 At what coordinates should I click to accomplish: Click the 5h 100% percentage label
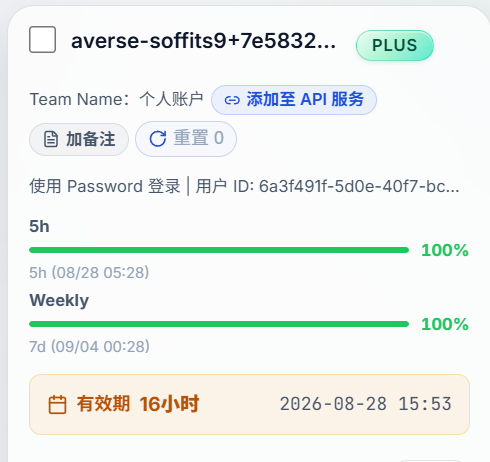point(445,250)
